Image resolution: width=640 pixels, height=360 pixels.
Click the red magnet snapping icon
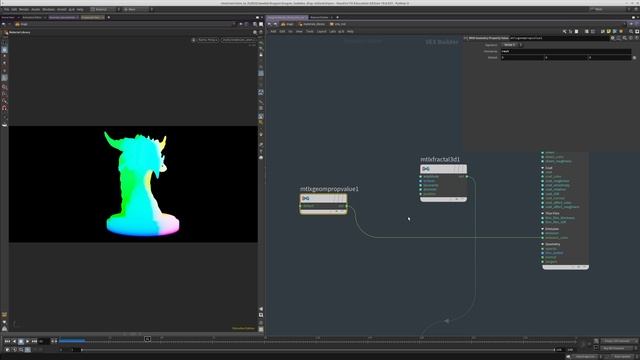coord(4,108)
